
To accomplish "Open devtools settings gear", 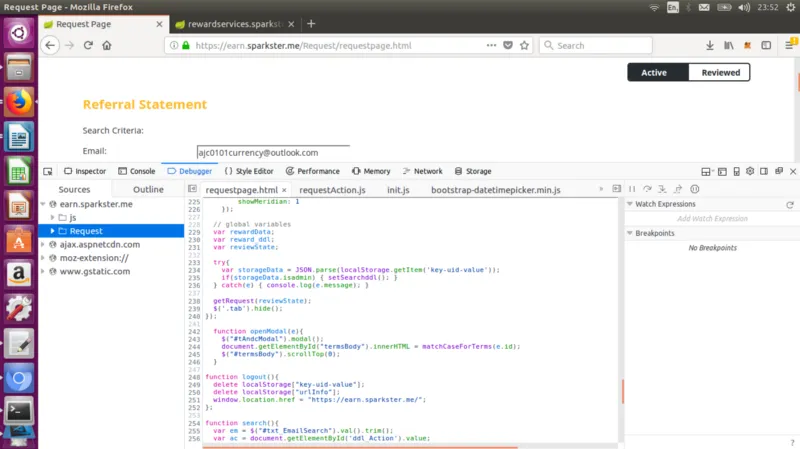I will coord(750,171).
